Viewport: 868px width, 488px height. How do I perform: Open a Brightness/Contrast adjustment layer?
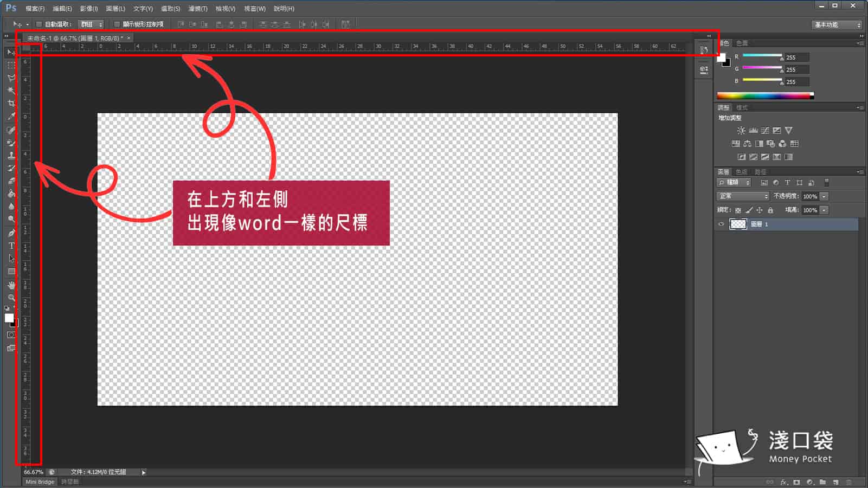(x=741, y=130)
